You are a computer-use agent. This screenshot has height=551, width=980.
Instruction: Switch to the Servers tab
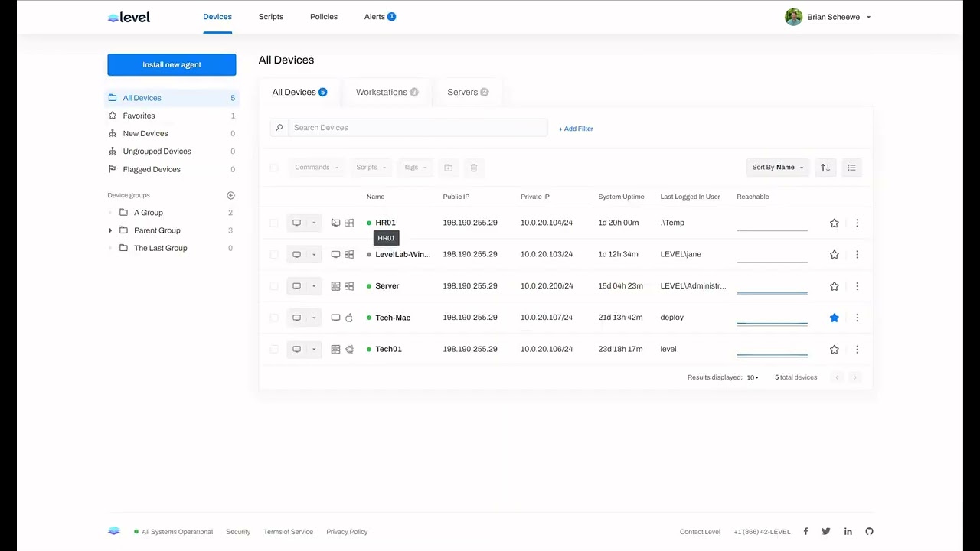click(x=468, y=92)
